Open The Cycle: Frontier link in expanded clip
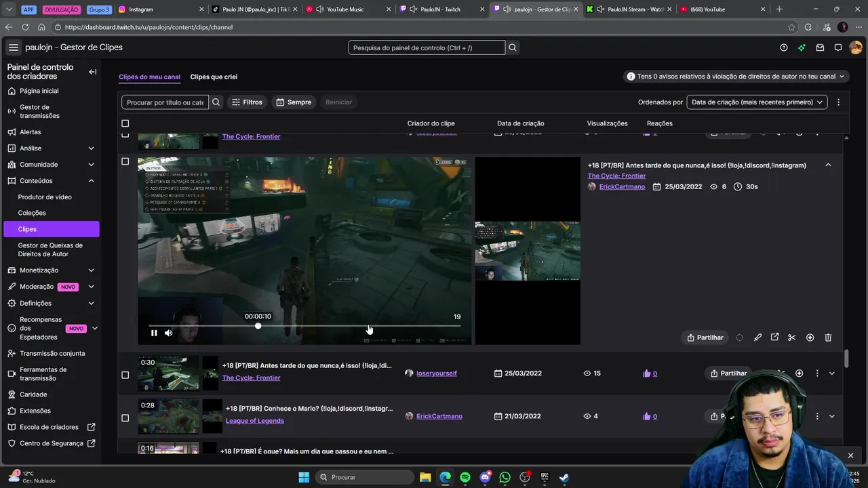Screen dimensions: 868x488 click(616, 176)
